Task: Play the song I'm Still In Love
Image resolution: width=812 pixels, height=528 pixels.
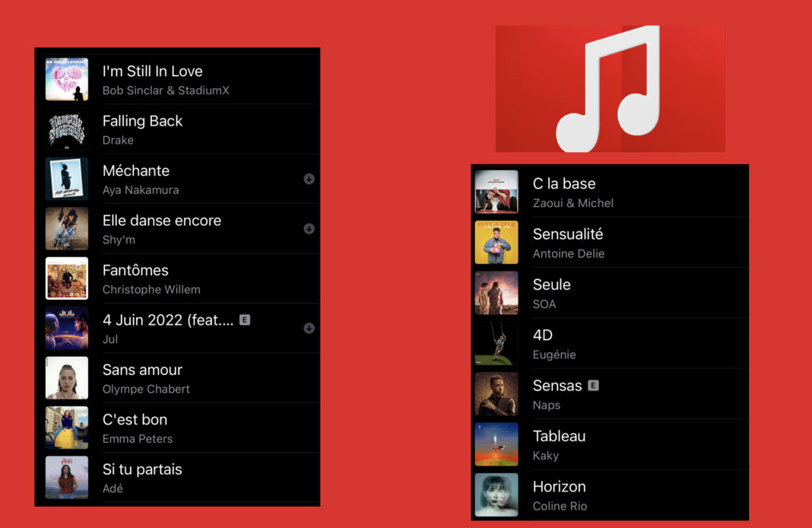Action: [x=152, y=71]
